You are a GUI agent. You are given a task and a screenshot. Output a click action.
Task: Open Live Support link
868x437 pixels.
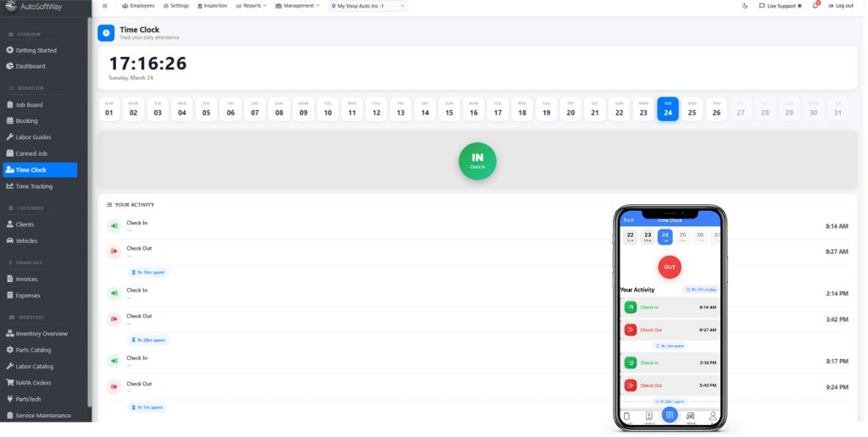click(780, 6)
